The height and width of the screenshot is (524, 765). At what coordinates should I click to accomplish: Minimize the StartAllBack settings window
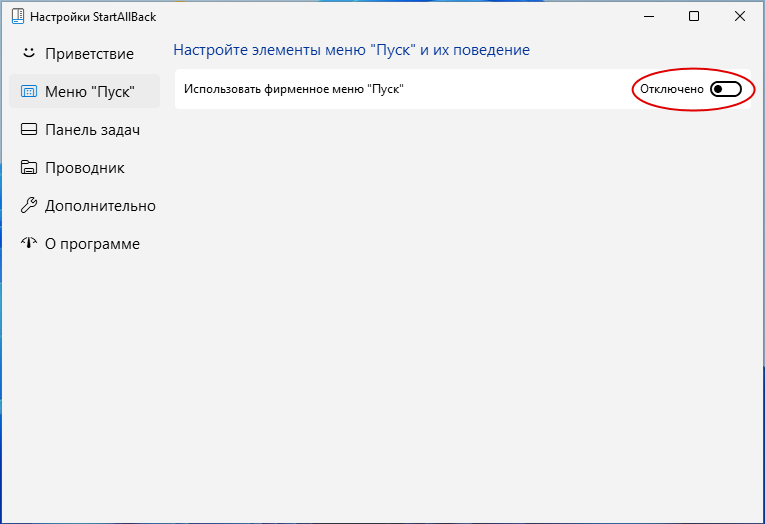pyautogui.click(x=649, y=17)
